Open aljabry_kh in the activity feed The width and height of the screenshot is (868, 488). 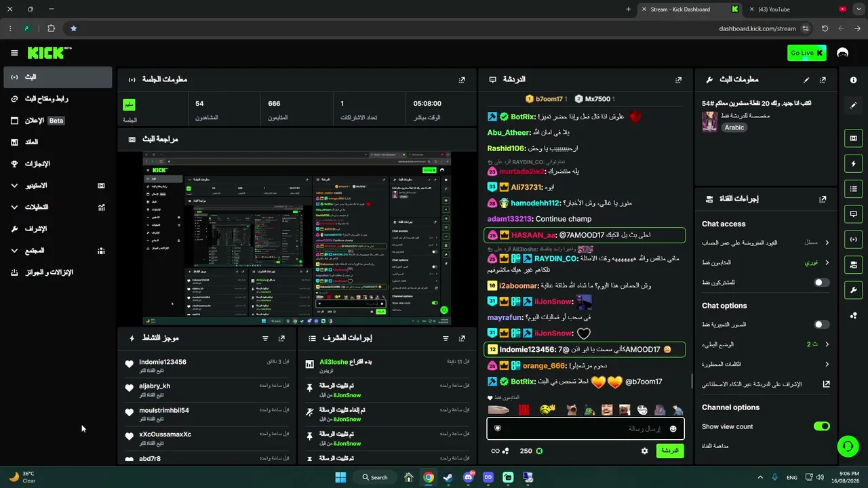[155, 386]
